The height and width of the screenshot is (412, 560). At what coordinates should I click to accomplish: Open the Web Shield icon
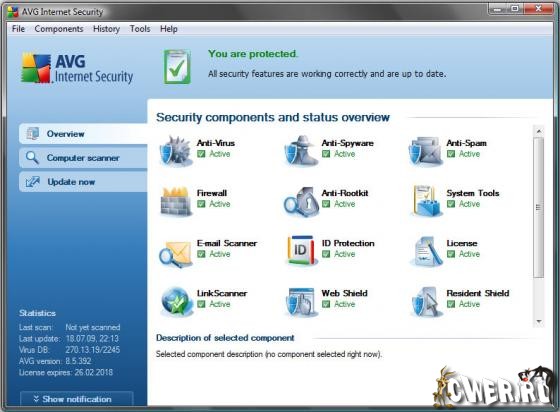coord(301,302)
